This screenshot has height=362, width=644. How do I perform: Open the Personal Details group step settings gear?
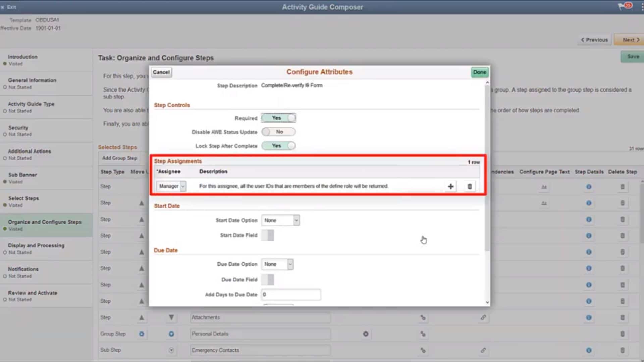366,334
